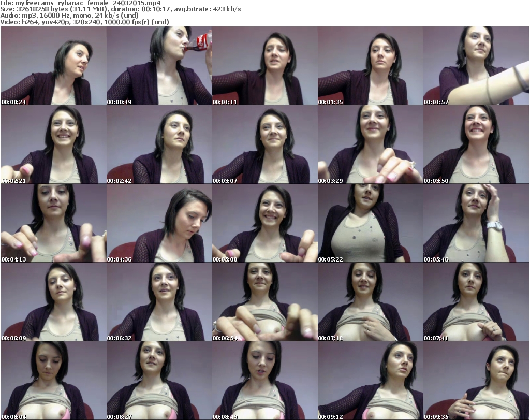Choose the frame stamped 00:05:46

476,223
